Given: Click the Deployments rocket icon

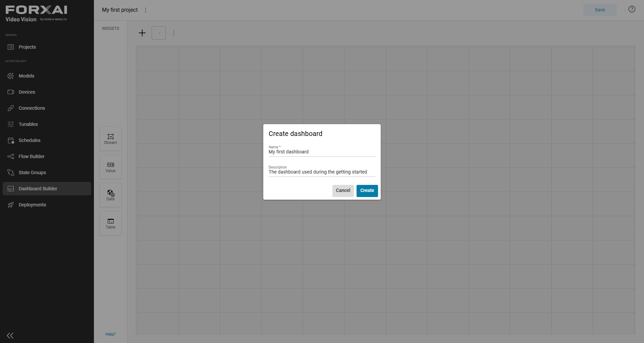Looking at the screenshot, I should point(11,205).
